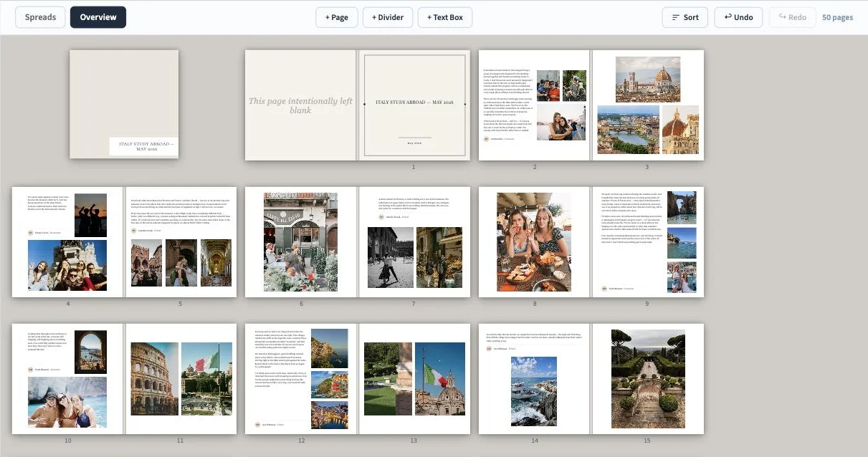Switch to the Spreads view
868x457 pixels.
click(40, 17)
